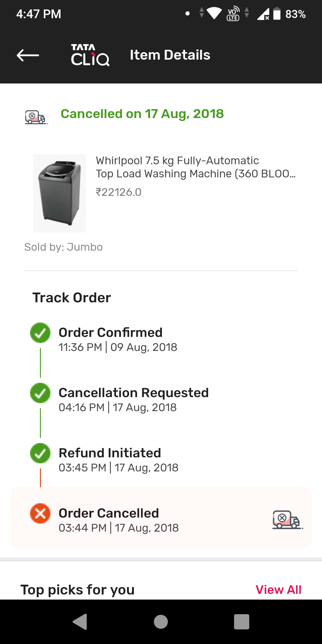Tap the ₹22126.0 price label

tap(118, 192)
